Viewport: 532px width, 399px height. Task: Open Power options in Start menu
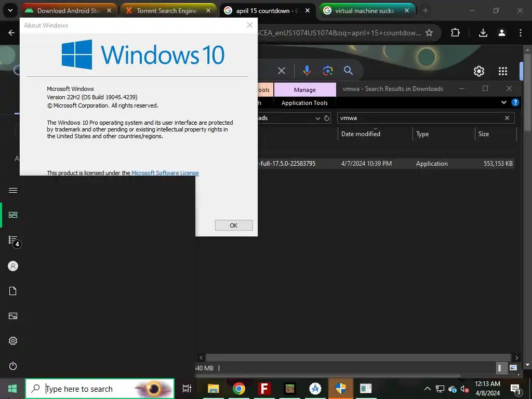pyautogui.click(x=13, y=366)
